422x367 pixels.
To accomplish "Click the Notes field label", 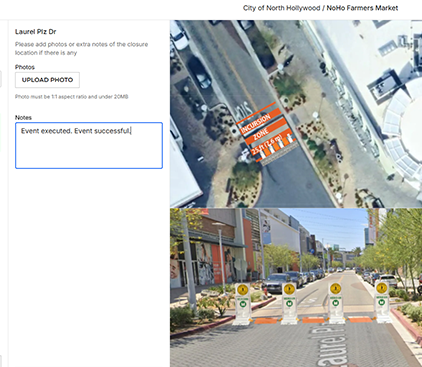I will click(23, 118).
